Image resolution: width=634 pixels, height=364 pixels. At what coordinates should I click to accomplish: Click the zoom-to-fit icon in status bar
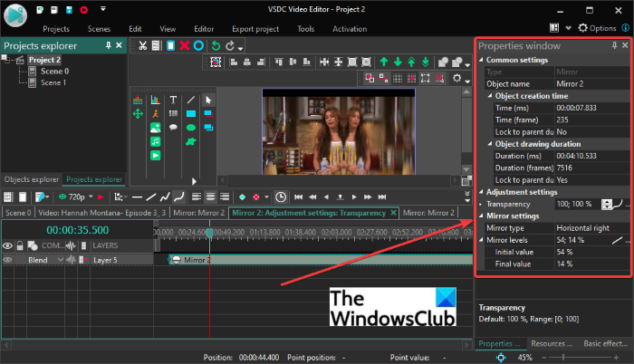click(x=501, y=358)
